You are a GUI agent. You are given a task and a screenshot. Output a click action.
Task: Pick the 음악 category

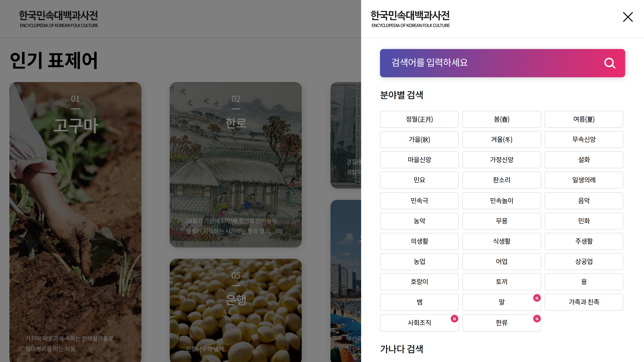point(584,201)
